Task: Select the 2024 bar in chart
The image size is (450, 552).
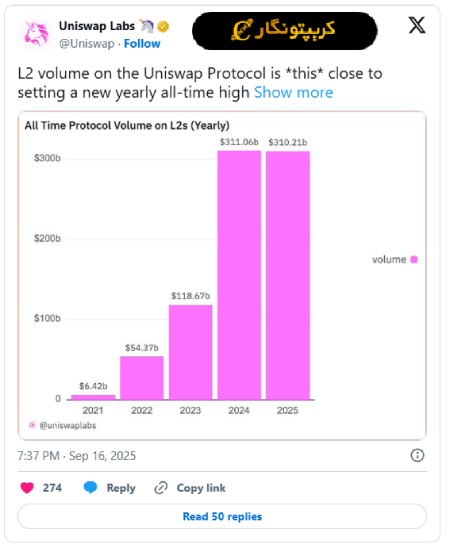Action: 239,275
